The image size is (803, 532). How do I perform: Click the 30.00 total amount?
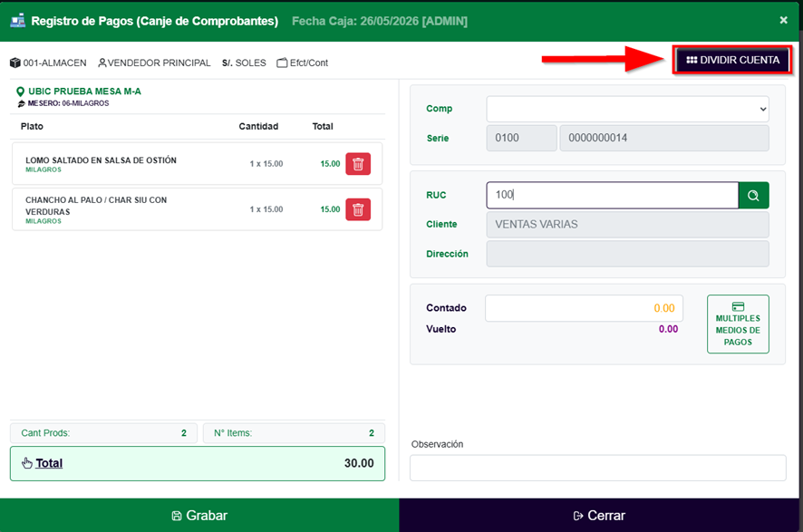click(x=359, y=463)
